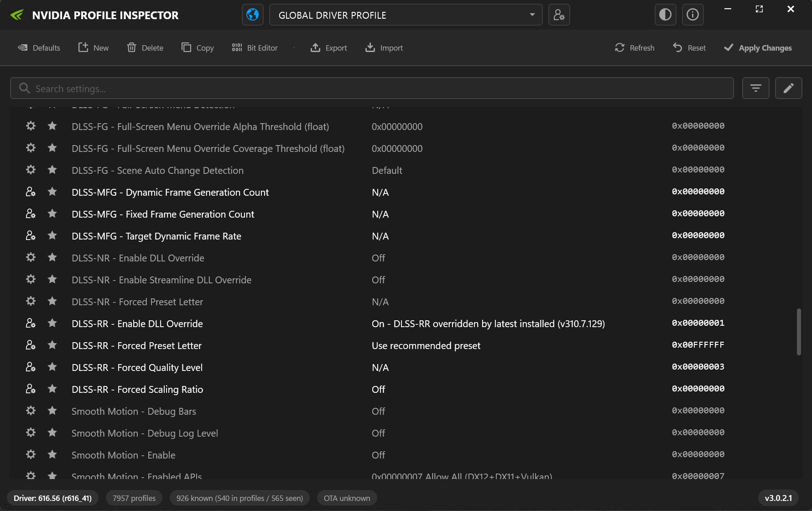Screen dimensions: 812x511
Task: Open 'Use recommended preset' value dropdown
Action: point(426,346)
